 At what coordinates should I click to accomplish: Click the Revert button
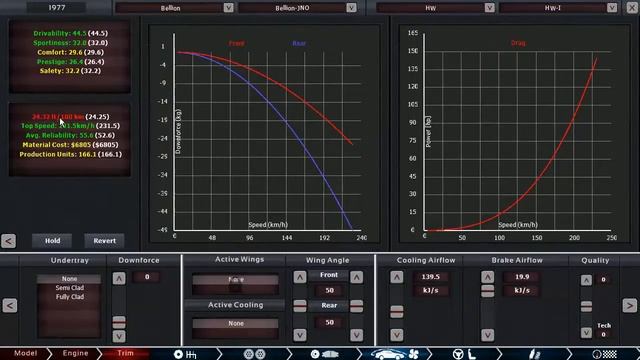(x=104, y=241)
